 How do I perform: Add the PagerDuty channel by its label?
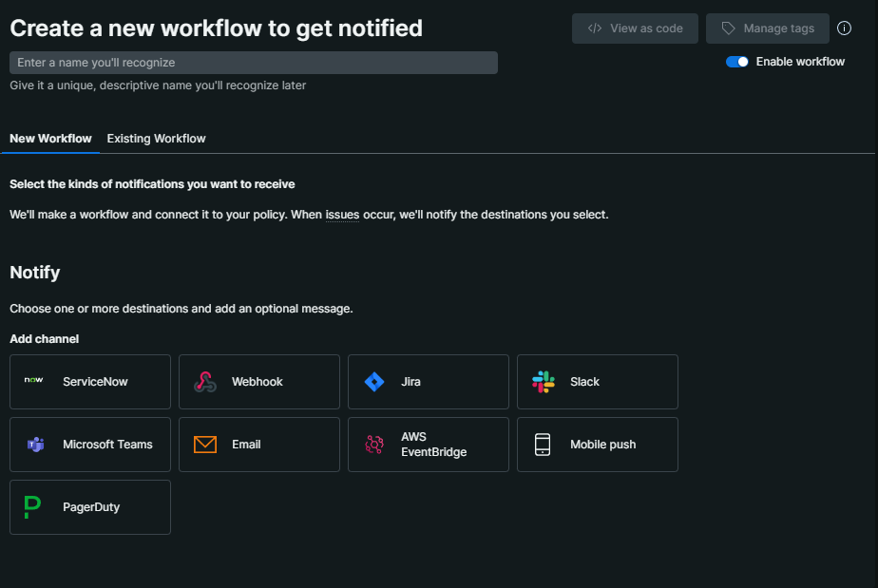point(91,507)
